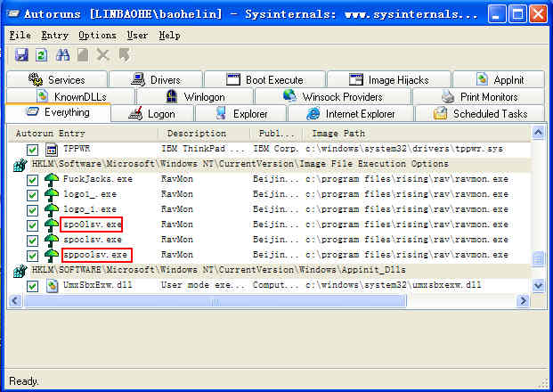Select the FuckJacks.exe entry name
The width and height of the screenshot is (553, 392).
coord(98,179)
